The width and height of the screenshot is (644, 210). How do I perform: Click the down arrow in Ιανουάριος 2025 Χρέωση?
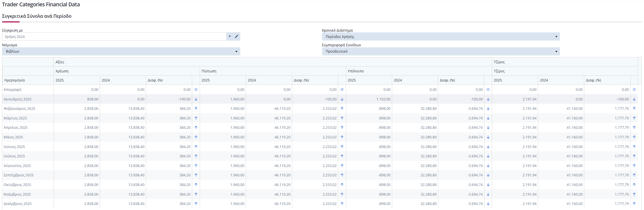pos(196,99)
